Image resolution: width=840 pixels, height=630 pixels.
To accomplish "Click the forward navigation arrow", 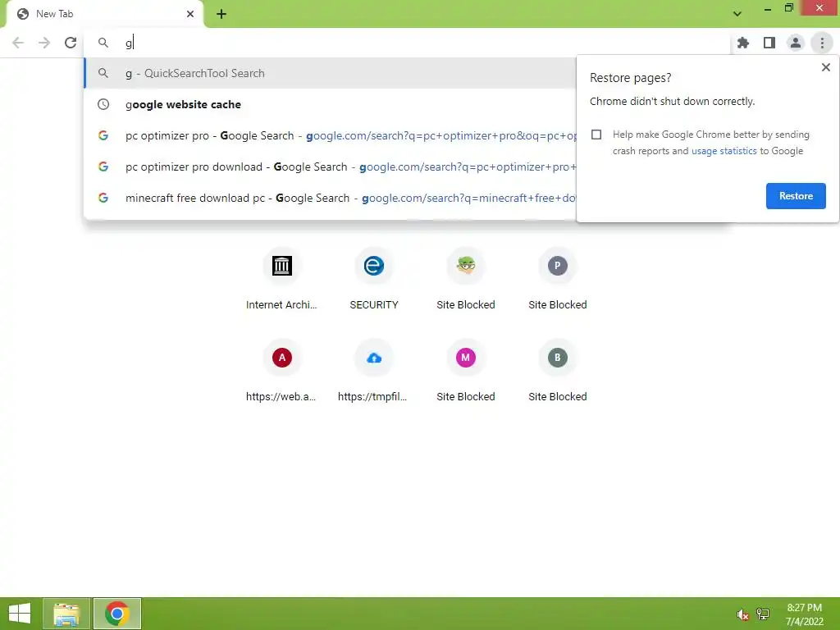I will click(x=44, y=43).
